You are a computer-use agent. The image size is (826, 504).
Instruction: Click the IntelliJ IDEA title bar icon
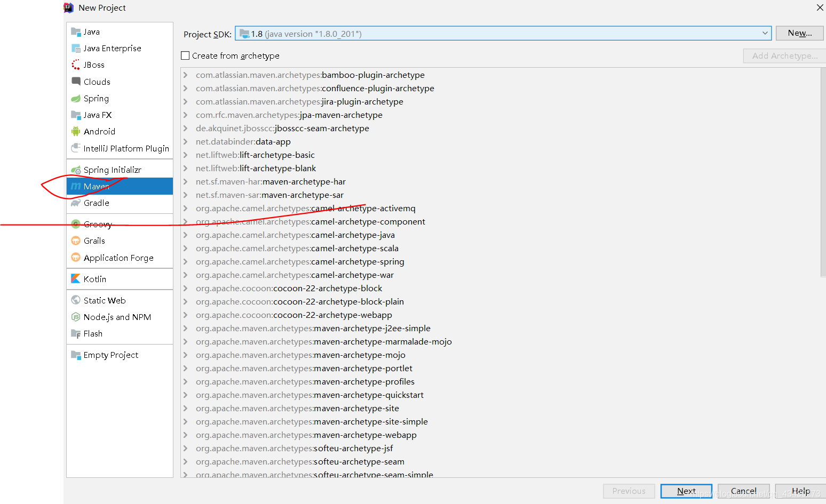68,8
